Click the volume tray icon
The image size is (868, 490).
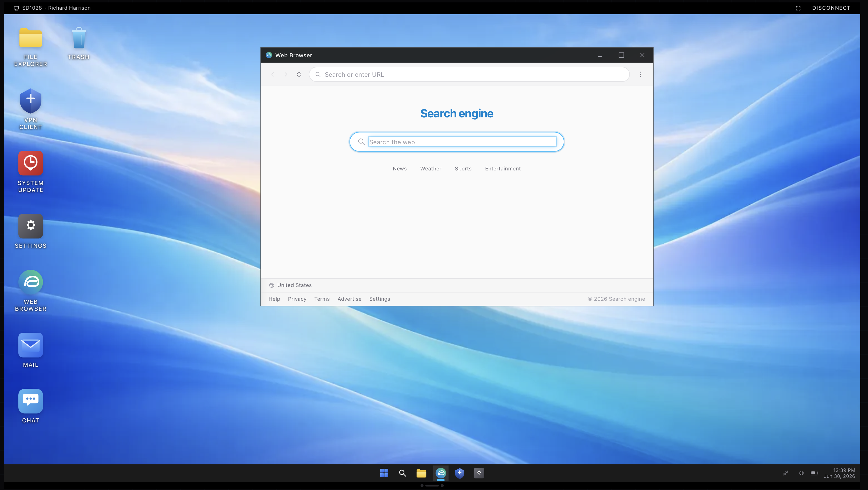pyautogui.click(x=801, y=473)
